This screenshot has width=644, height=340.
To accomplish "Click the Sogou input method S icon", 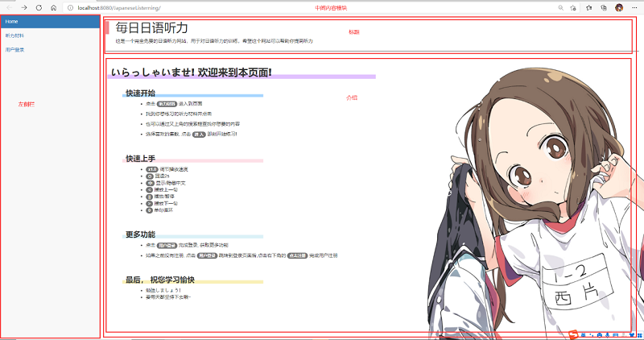I will point(574,334).
